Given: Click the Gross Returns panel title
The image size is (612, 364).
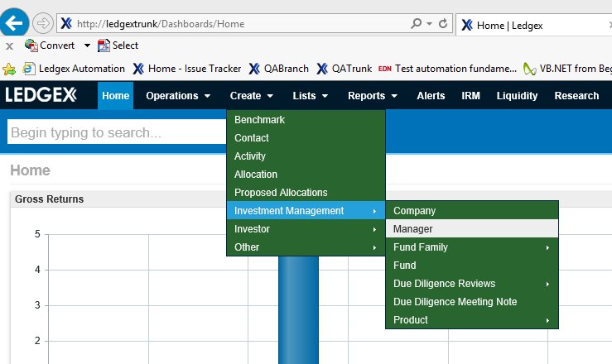Looking at the screenshot, I should pos(49,199).
